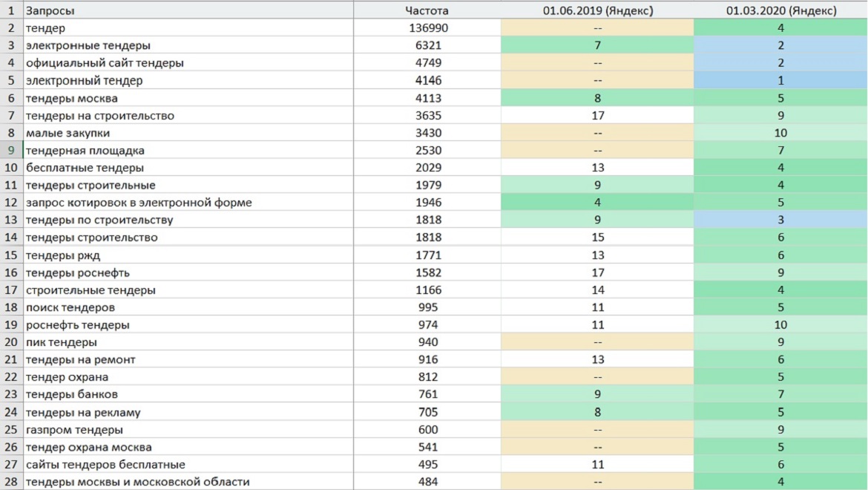
Task: Select frequency cell 1166
Action: click(427, 290)
